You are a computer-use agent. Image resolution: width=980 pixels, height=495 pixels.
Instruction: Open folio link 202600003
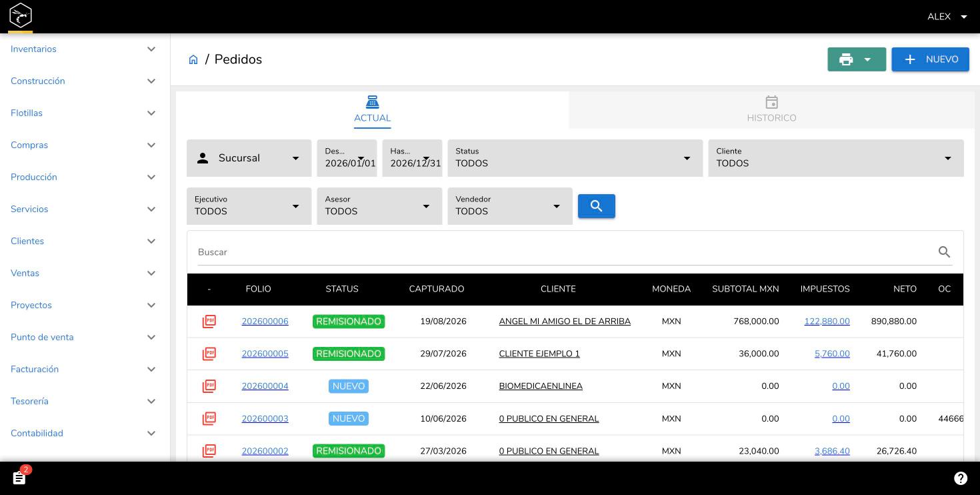pyautogui.click(x=265, y=419)
